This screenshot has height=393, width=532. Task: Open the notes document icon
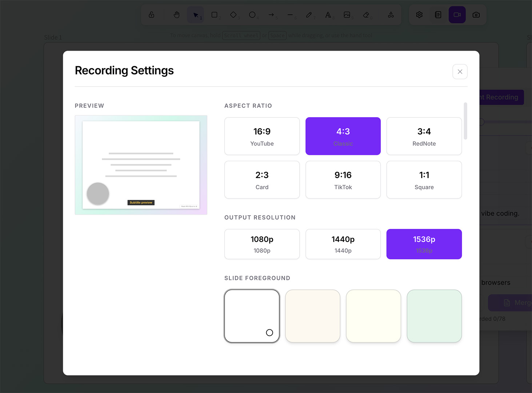438,15
